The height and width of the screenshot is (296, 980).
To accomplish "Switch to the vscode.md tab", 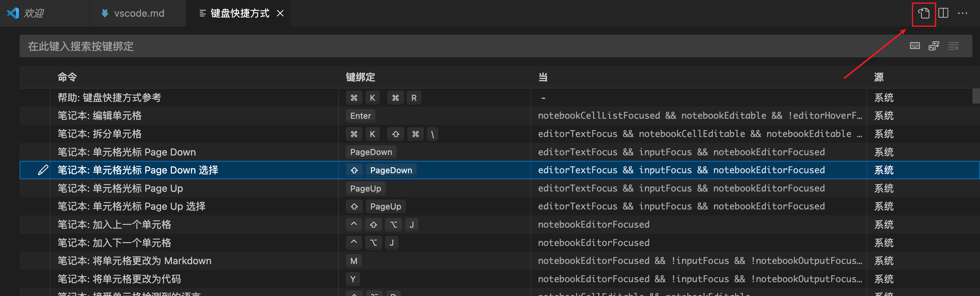I will [138, 13].
